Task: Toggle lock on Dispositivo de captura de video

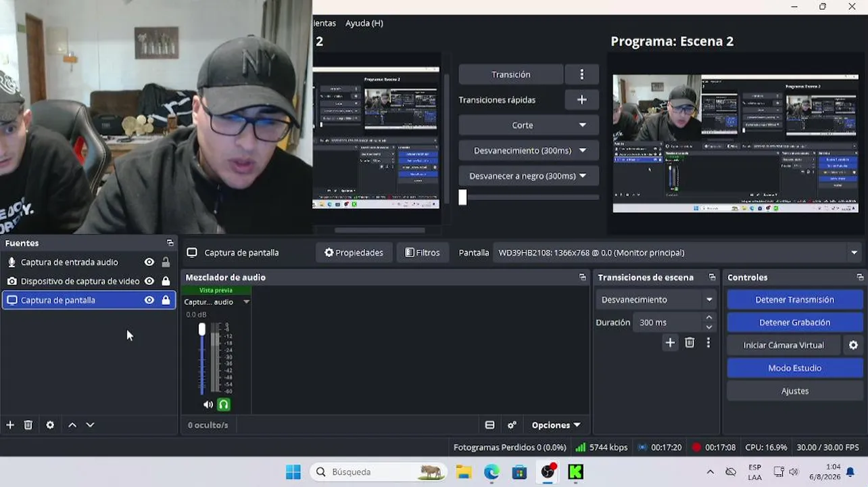Action: pos(166,281)
